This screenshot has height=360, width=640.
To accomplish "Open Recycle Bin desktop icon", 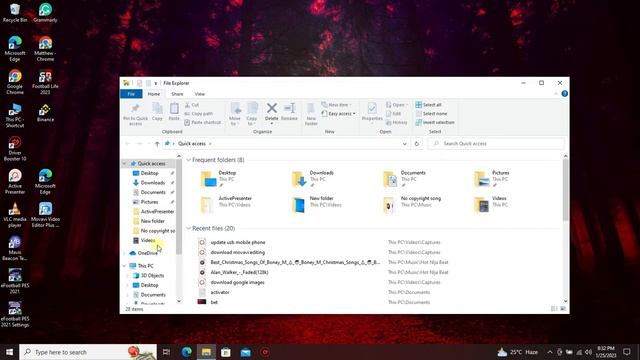I will (x=15, y=13).
